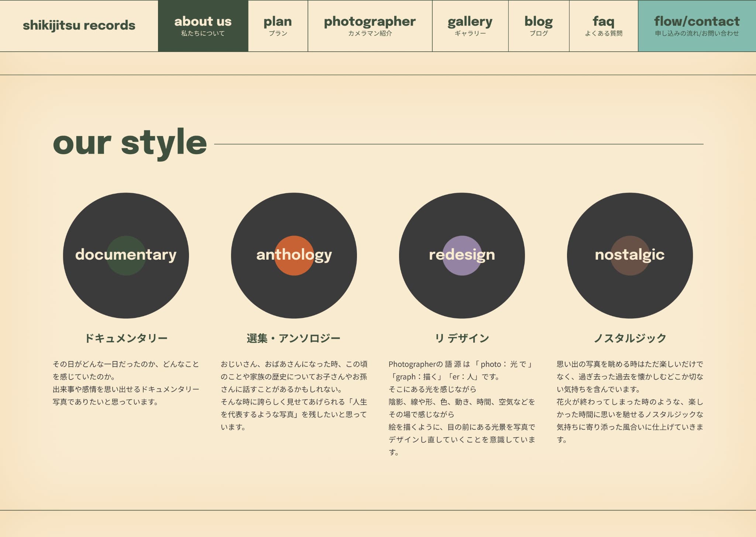This screenshot has height=537, width=756.
Task: Click the ノスタルジック subheading
Action: pos(630,338)
